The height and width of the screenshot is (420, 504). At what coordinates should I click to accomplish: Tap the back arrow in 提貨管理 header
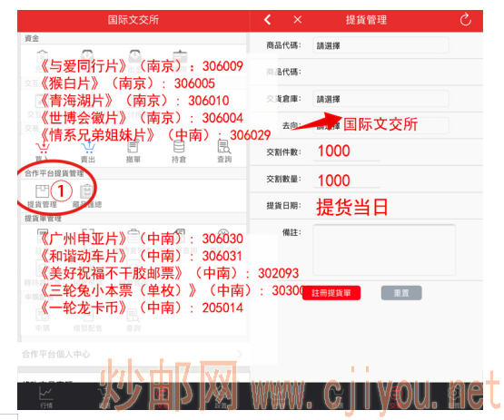267,20
